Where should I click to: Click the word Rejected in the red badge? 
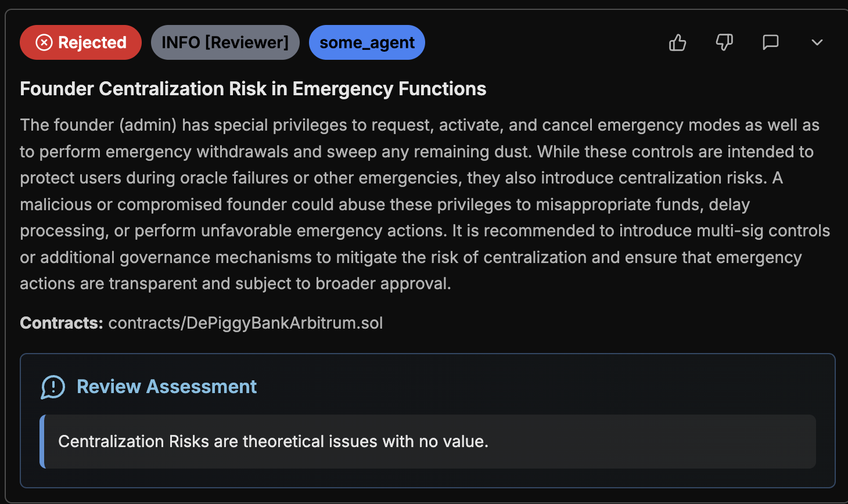[x=92, y=42]
